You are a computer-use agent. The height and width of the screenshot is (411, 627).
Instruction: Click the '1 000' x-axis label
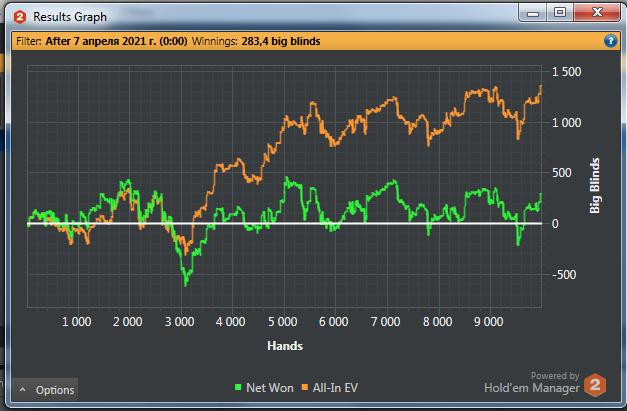[x=76, y=322]
